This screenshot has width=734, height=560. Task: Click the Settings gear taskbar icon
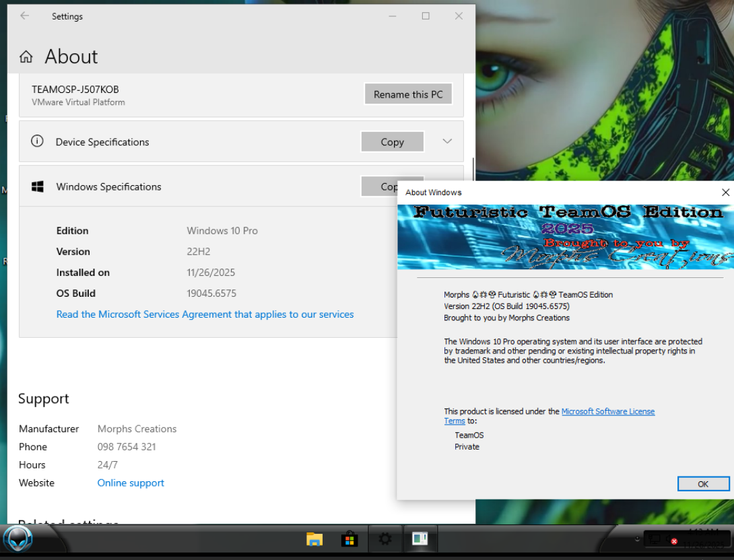385,538
